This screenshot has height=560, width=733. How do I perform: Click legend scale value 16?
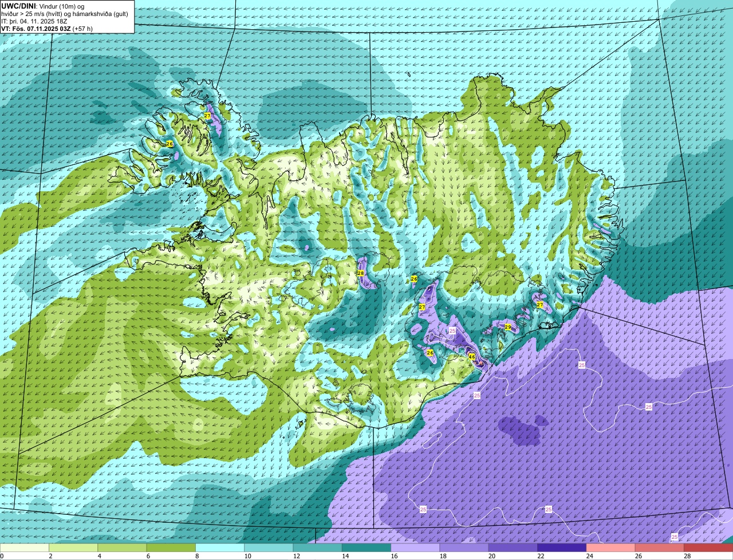point(394,556)
